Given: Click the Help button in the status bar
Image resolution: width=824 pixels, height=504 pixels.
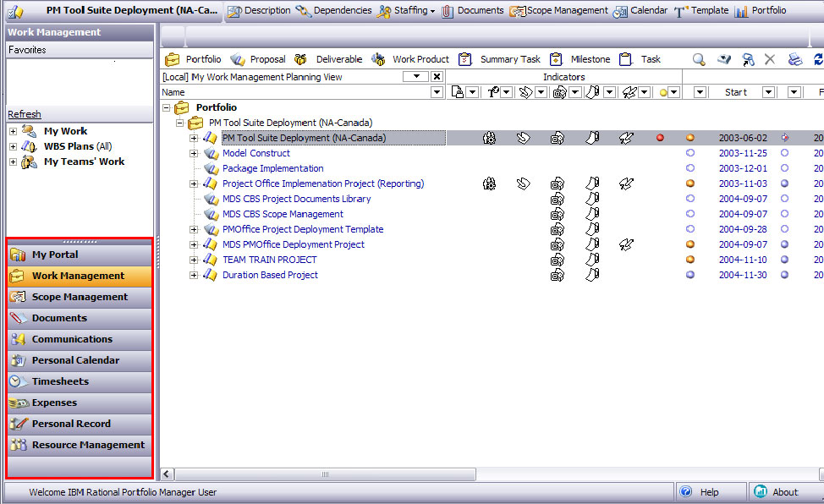Looking at the screenshot, I should pos(711,492).
